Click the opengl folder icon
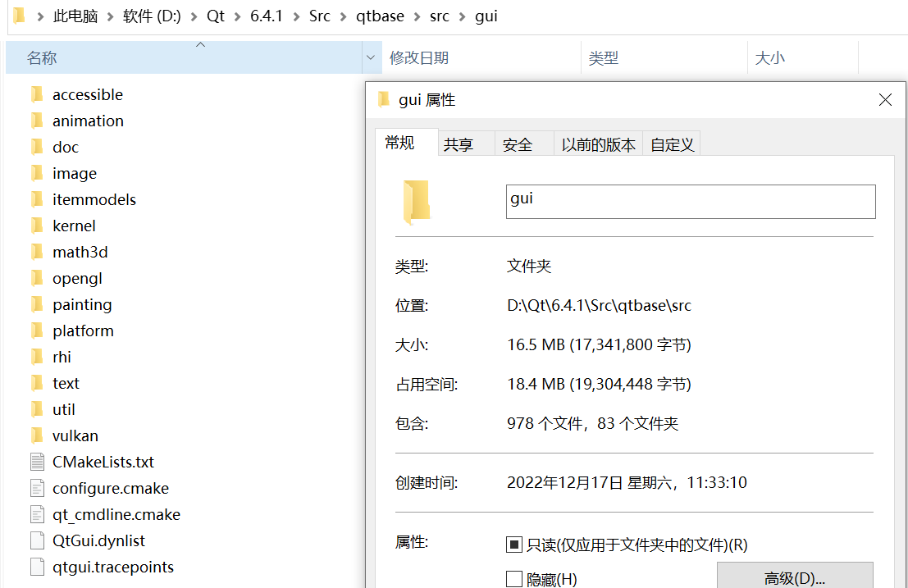Image resolution: width=908 pixels, height=588 pixels. pyautogui.click(x=37, y=279)
